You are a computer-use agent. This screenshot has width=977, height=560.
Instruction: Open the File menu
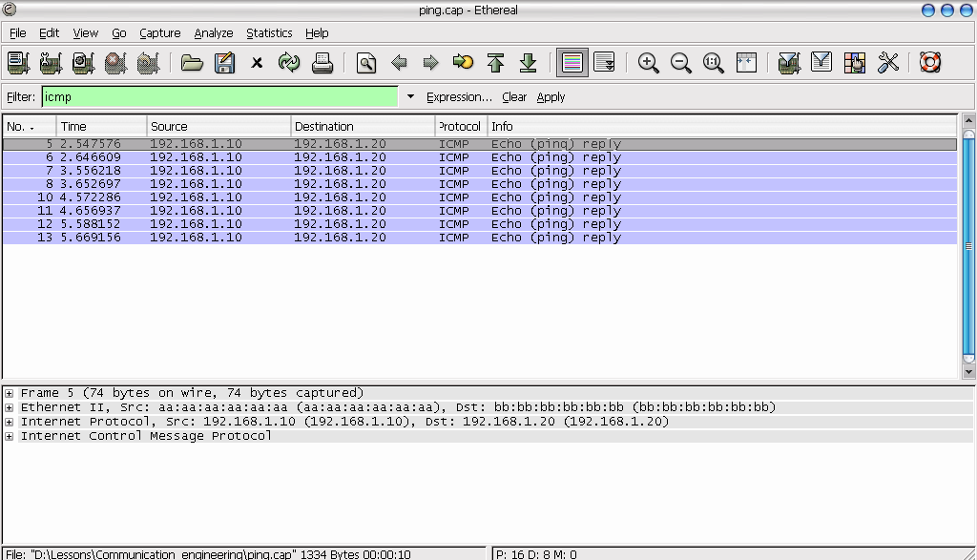coord(17,33)
